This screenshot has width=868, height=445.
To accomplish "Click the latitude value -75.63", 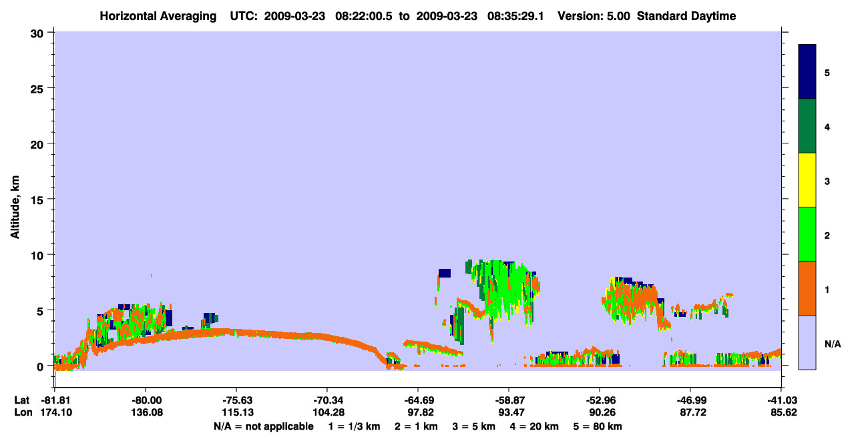I will [x=236, y=400].
